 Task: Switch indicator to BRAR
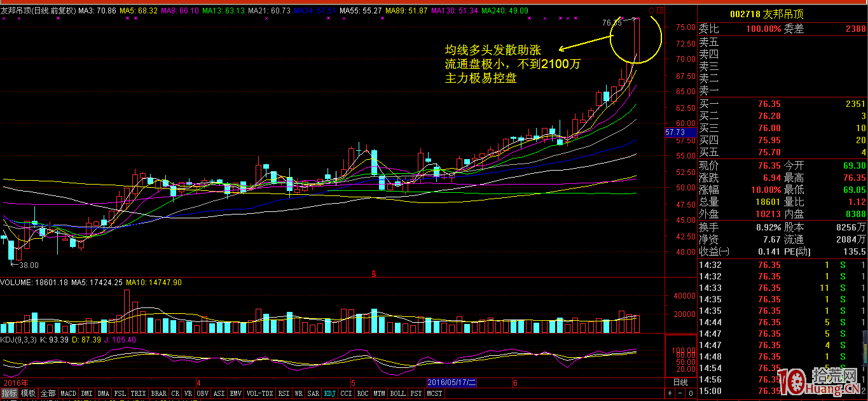coord(159,393)
